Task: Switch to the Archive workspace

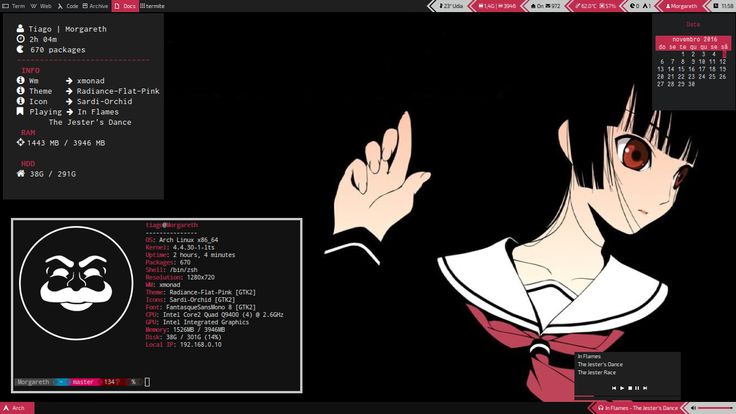Action: (95, 6)
